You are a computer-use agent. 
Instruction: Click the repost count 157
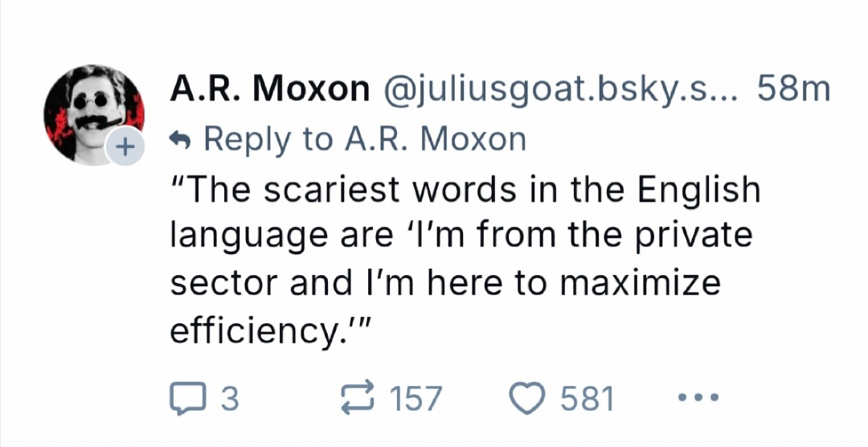415,399
